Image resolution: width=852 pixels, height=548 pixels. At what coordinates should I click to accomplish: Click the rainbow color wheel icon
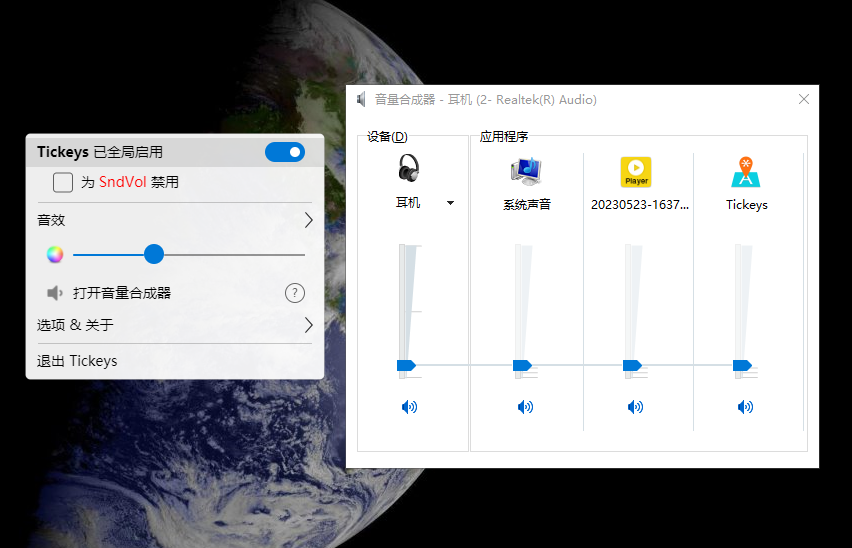55,254
